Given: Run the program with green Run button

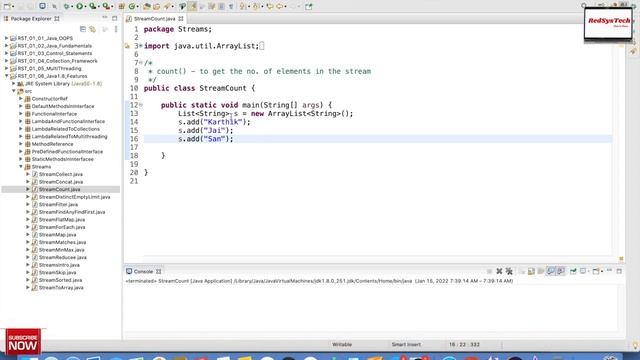Looking at the screenshot, I should coord(80,6).
